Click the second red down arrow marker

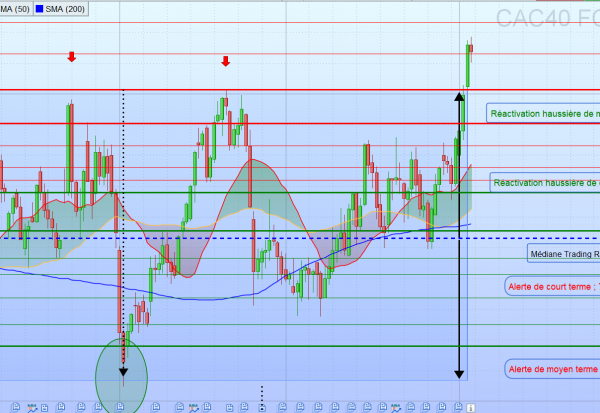[x=225, y=61]
